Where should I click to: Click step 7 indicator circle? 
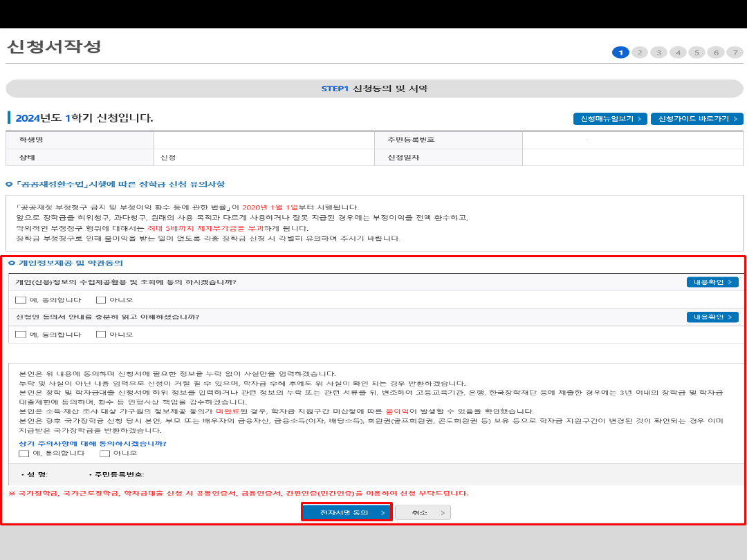[x=735, y=53]
